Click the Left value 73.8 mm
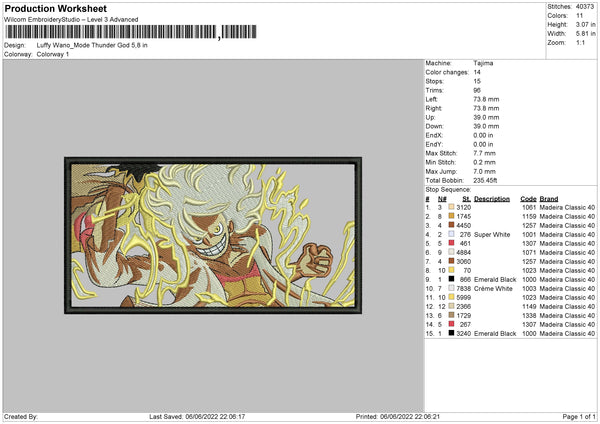This screenshot has width=600, height=424. [486, 99]
